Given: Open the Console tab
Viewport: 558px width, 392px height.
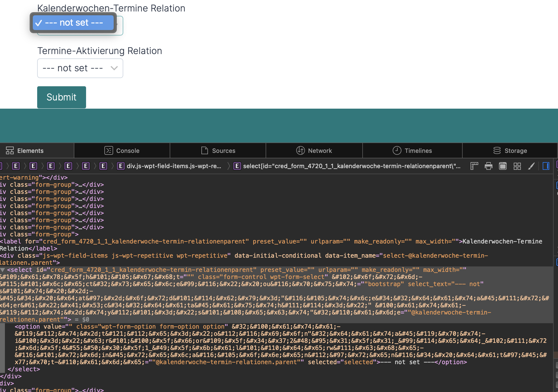Looking at the screenshot, I should (122, 151).
